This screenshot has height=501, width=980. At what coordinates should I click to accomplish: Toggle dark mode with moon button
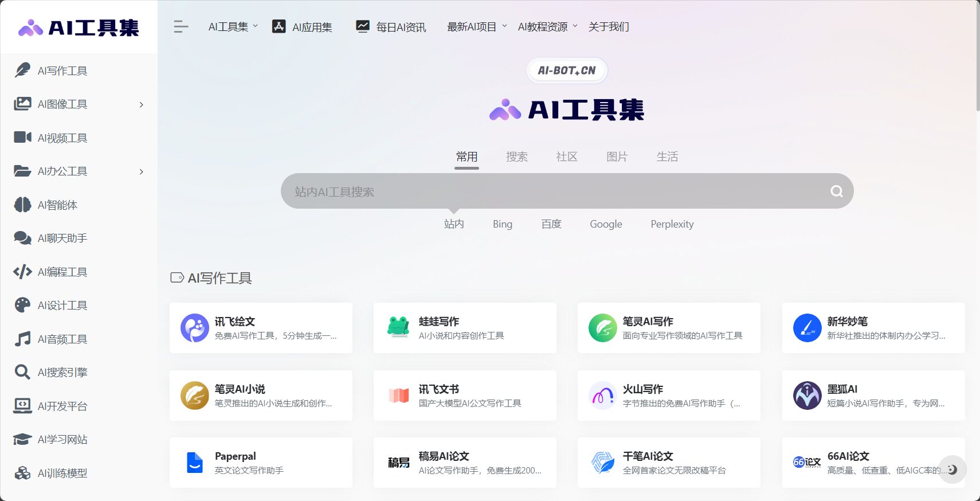pyautogui.click(x=952, y=469)
